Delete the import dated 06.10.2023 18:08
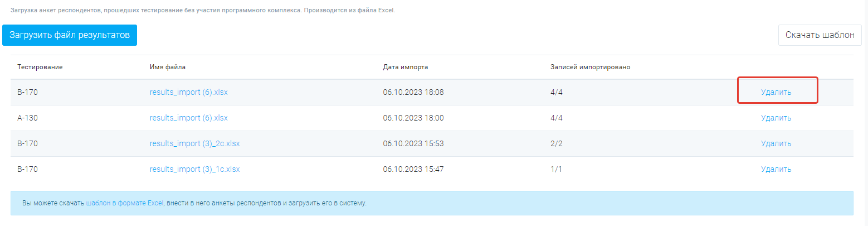The width and height of the screenshot is (868, 226). 776,93
